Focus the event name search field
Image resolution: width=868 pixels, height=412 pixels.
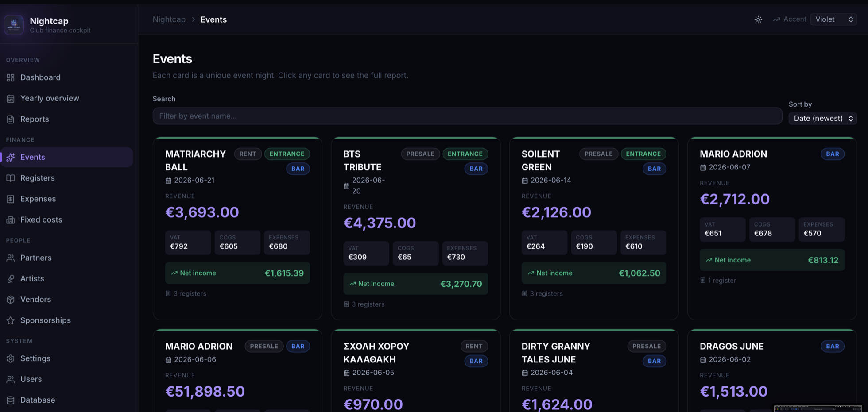click(467, 116)
